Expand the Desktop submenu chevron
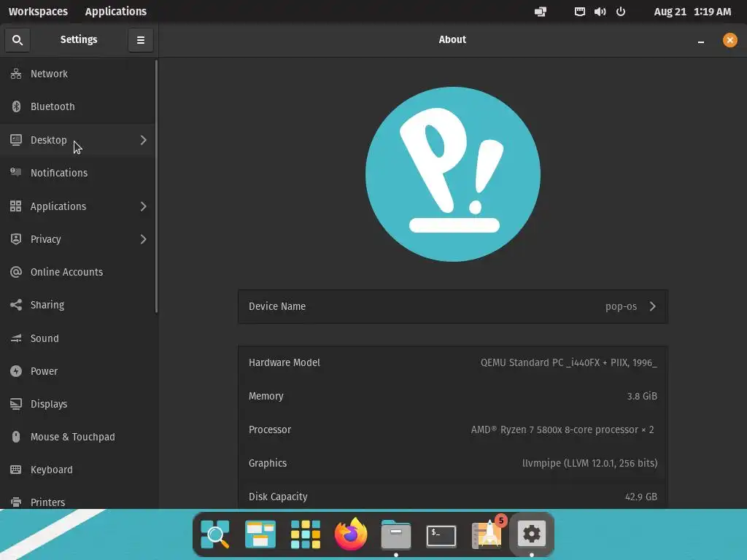The image size is (747, 560). pos(144,140)
